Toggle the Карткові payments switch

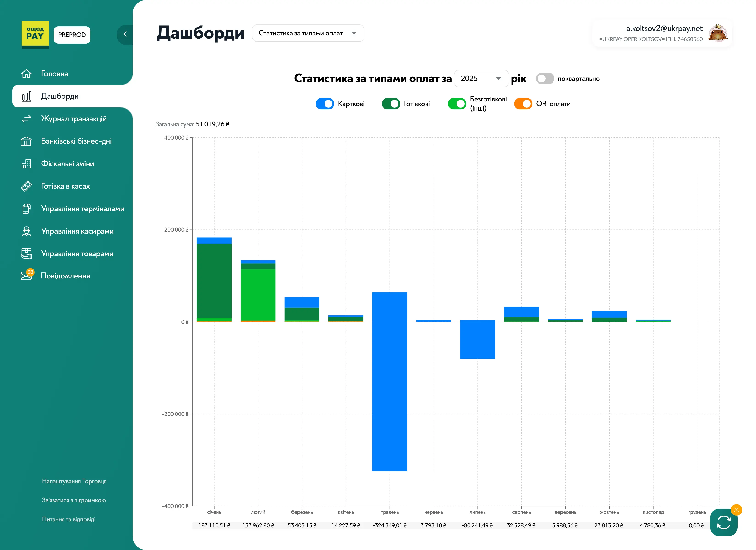pyautogui.click(x=324, y=104)
